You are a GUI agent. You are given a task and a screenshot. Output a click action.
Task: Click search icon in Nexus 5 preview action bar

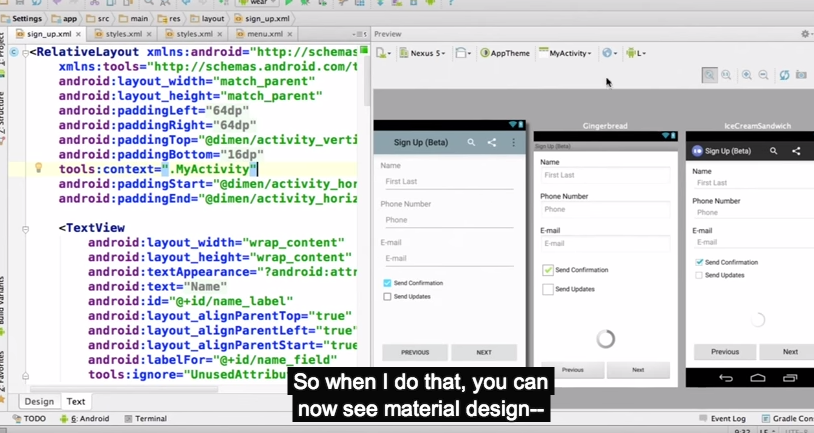pos(471,142)
